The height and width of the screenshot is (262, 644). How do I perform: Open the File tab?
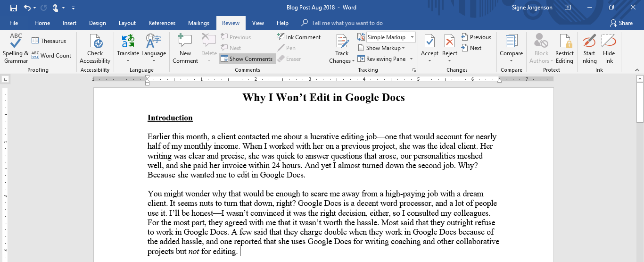click(14, 23)
